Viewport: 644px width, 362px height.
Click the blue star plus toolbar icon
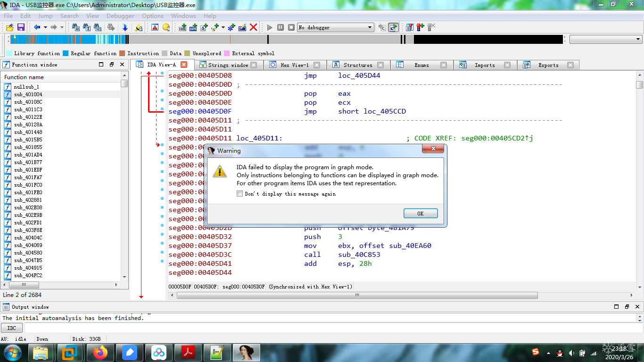(x=231, y=27)
